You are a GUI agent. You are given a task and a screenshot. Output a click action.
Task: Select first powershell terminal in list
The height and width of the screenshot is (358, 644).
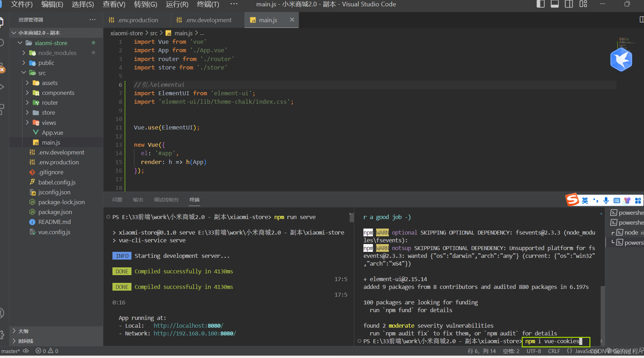click(x=627, y=213)
